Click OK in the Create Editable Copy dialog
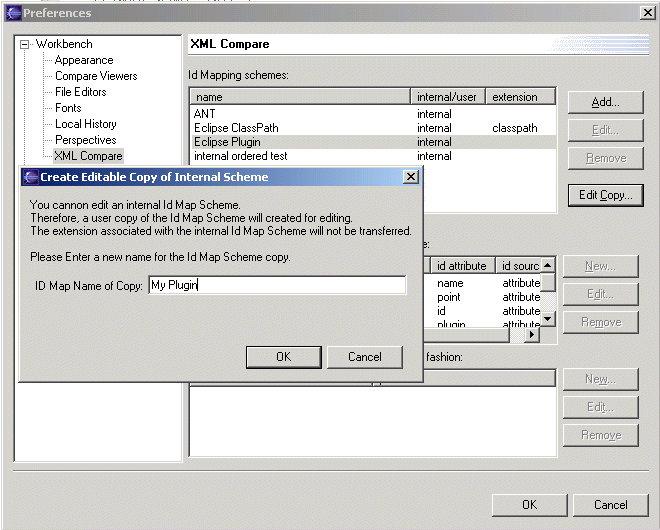This screenshot has height=530, width=660. coord(283,357)
